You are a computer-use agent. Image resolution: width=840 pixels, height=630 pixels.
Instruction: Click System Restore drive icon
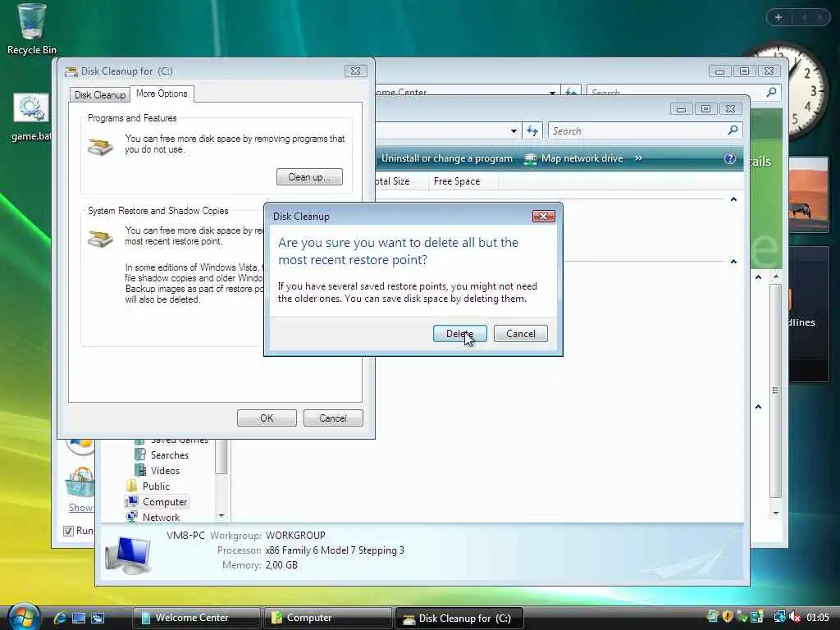click(100, 239)
